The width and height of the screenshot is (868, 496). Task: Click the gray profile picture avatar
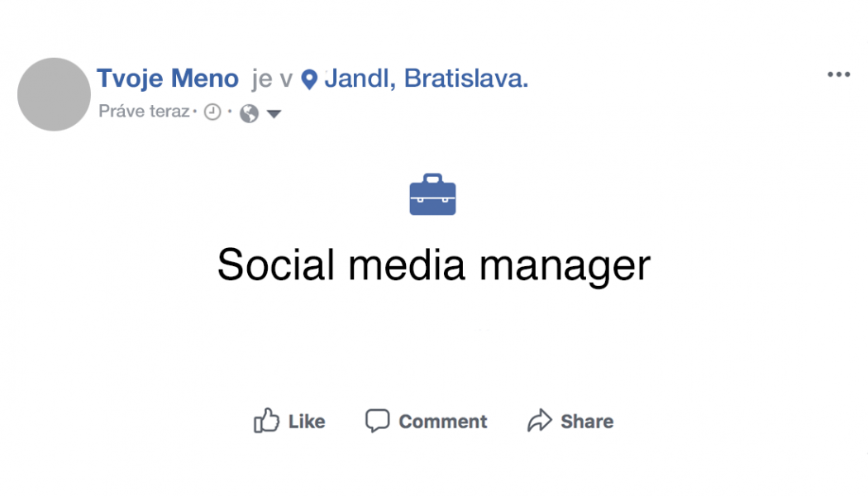coord(54,94)
